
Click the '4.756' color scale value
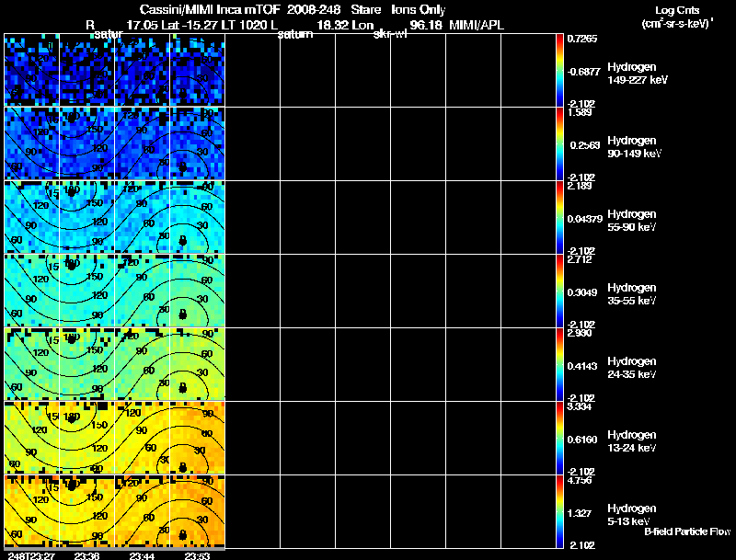(x=580, y=481)
